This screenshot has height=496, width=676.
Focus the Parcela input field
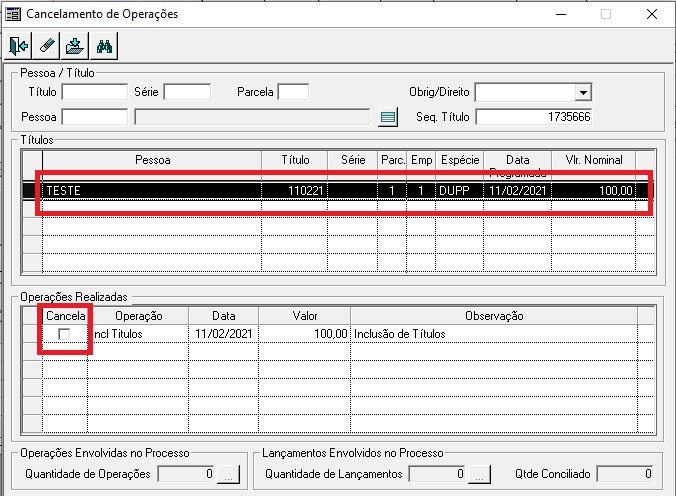click(x=293, y=92)
